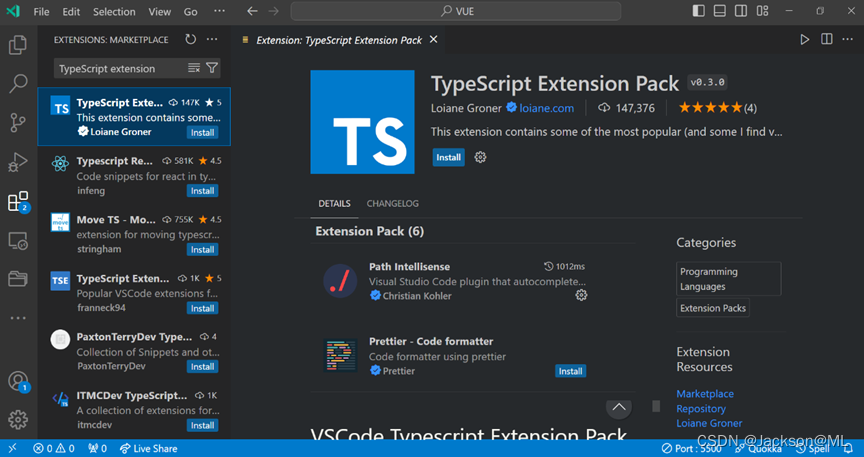Install TypeScript Extension Pack from details page
Image resolution: width=864 pixels, height=457 pixels.
tap(449, 157)
